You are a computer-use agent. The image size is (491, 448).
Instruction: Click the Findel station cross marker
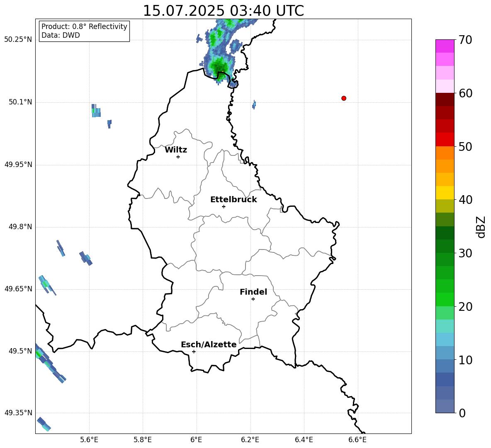coord(253,299)
